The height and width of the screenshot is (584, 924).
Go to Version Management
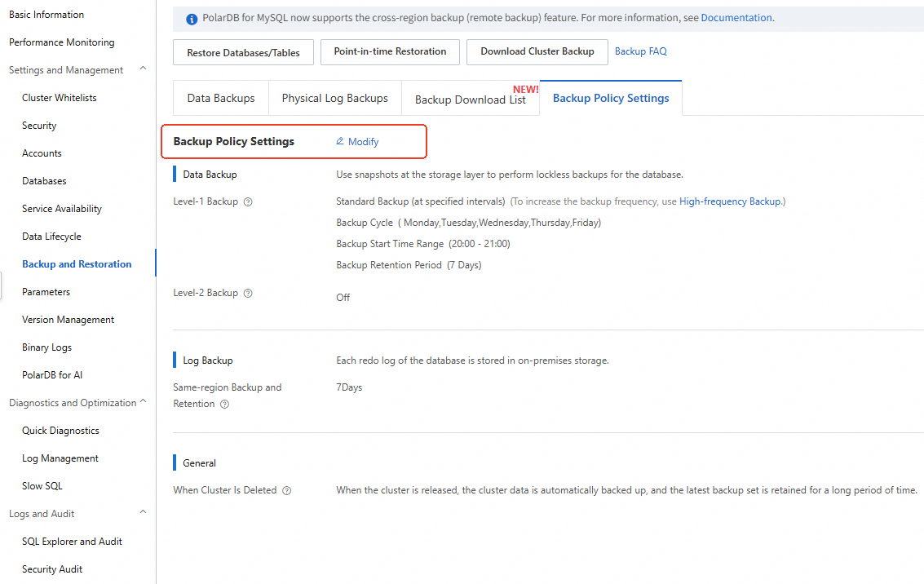(x=69, y=320)
